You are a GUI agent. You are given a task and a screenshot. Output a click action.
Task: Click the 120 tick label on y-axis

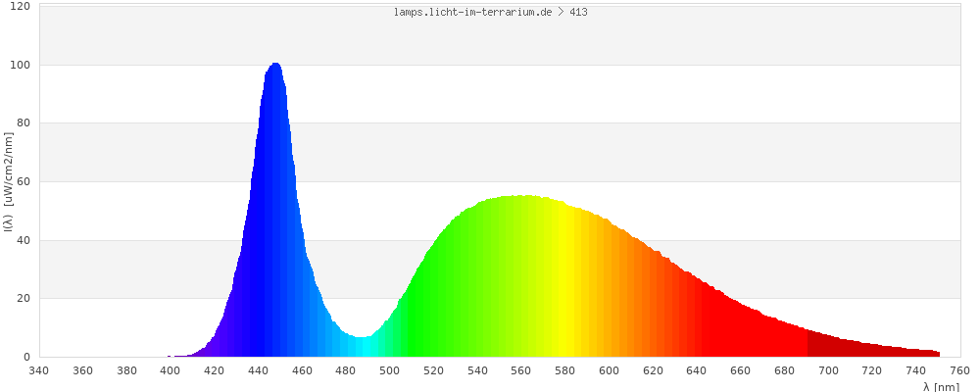tap(20, 7)
